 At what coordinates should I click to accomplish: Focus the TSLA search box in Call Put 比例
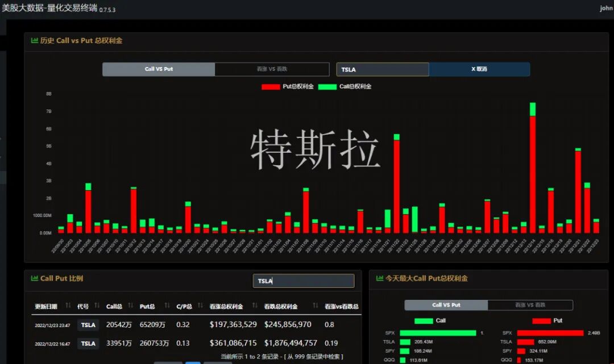(304, 281)
